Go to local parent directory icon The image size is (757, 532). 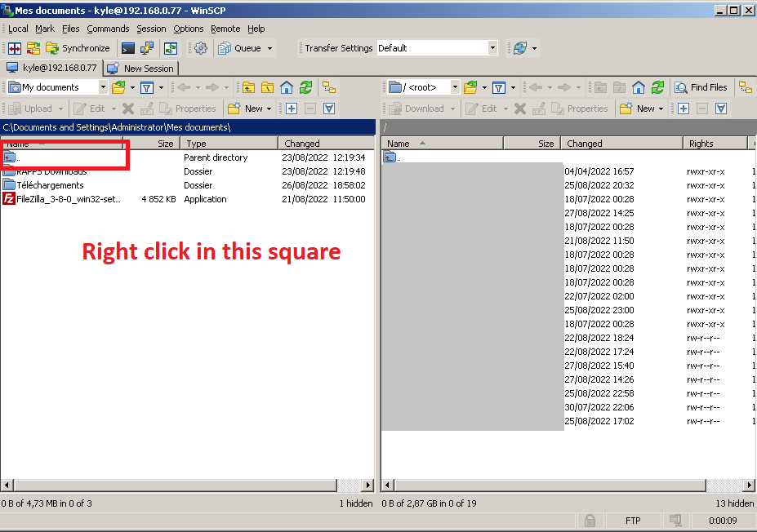[247, 87]
